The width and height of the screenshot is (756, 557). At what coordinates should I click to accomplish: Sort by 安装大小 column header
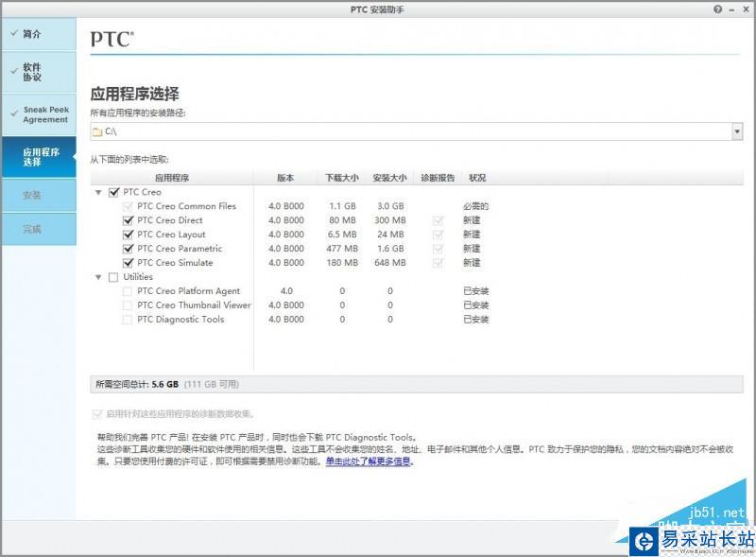click(389, 178)
